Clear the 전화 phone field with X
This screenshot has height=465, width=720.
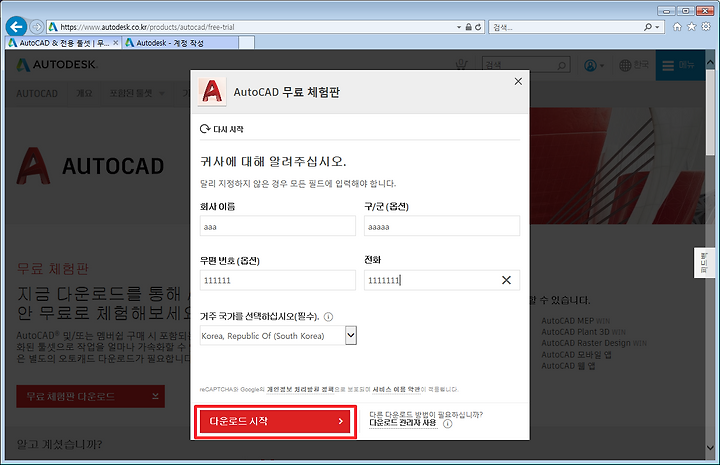click(x=506, y=280)
